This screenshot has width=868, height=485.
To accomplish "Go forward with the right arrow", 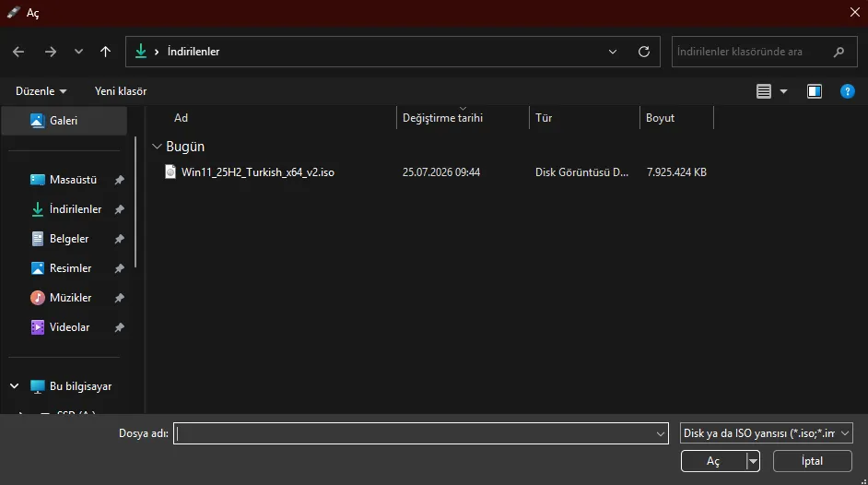I will [51, 52].
